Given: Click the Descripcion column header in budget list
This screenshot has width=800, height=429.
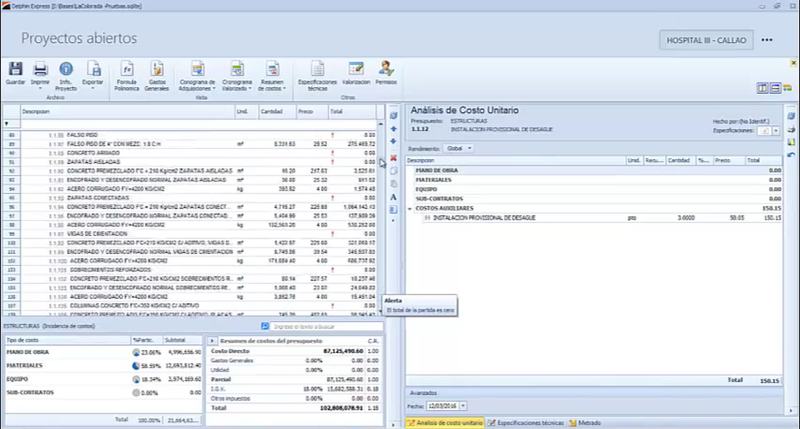Looking at the screenshot, I should point(128,112).
